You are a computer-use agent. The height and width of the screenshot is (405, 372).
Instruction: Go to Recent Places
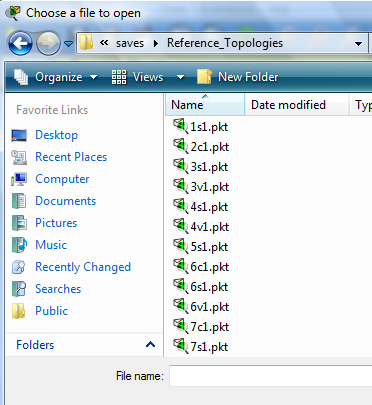coord(71,157)
